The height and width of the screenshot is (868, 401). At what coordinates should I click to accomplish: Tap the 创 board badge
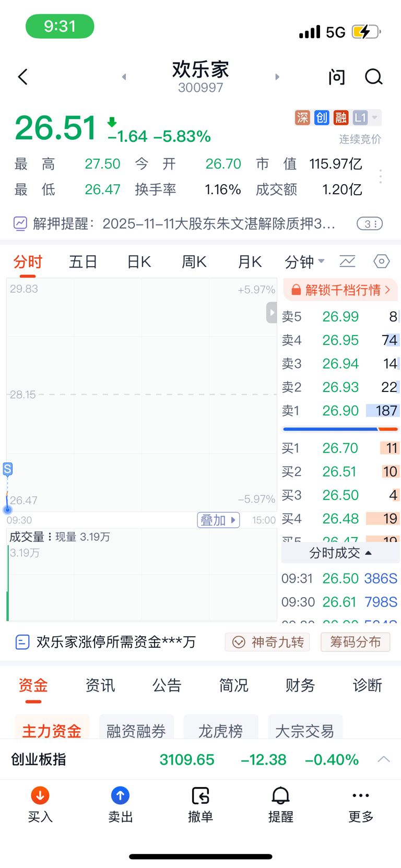tap(322, 117)
